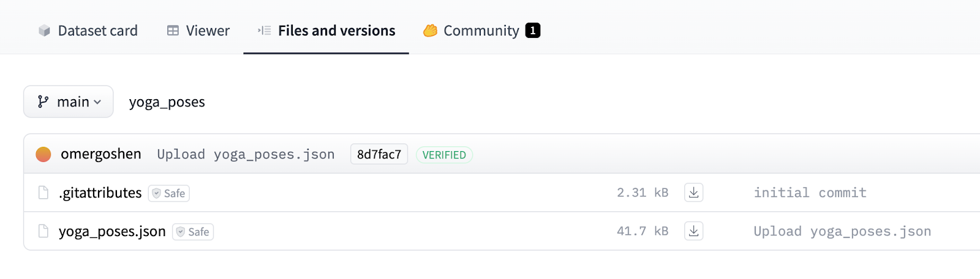Open the main branch dropdown
The width and height of the screenshot is (980, 279).
tap(69, 102)
